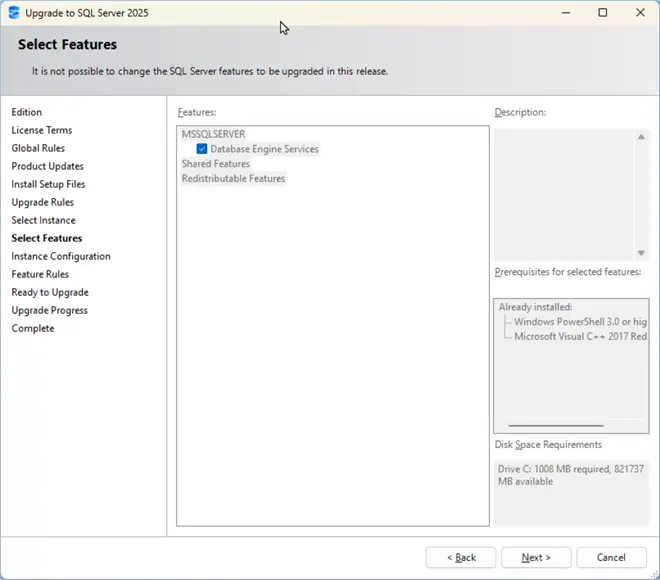Viewport: 660px width, 580px height.
Task: Open the Instance Configuration step
Action: point(61,256)
